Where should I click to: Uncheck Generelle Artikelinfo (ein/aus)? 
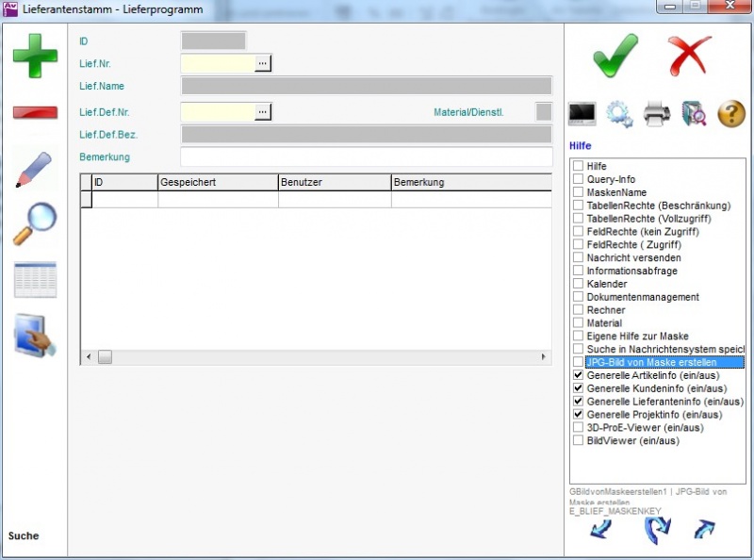[x=578, y=375]
